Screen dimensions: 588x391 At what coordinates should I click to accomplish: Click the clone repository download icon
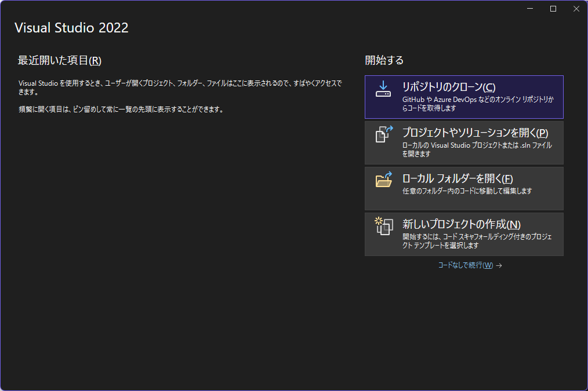tap(383, 87)
